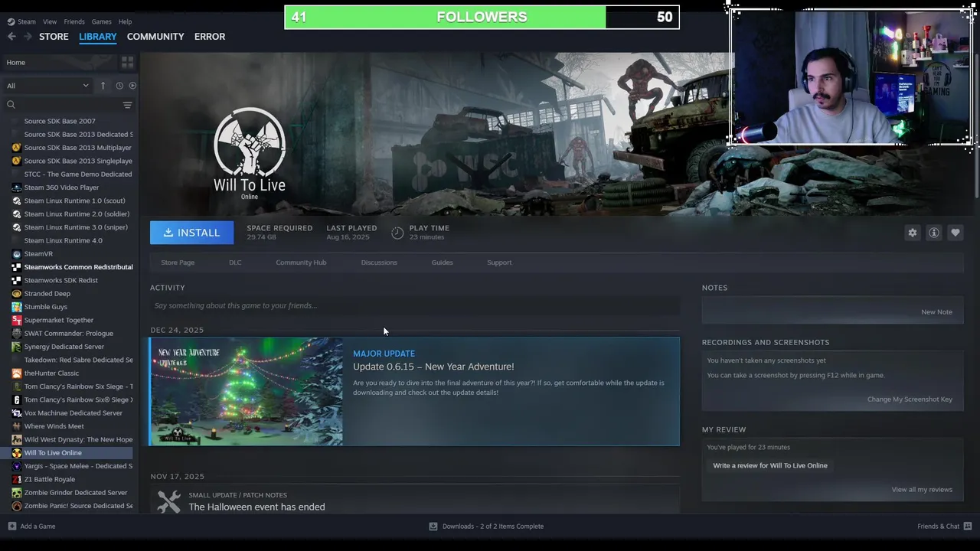Select theHunter Classic icon
This screenshot has height=551, width=980.
pos(16,373)
